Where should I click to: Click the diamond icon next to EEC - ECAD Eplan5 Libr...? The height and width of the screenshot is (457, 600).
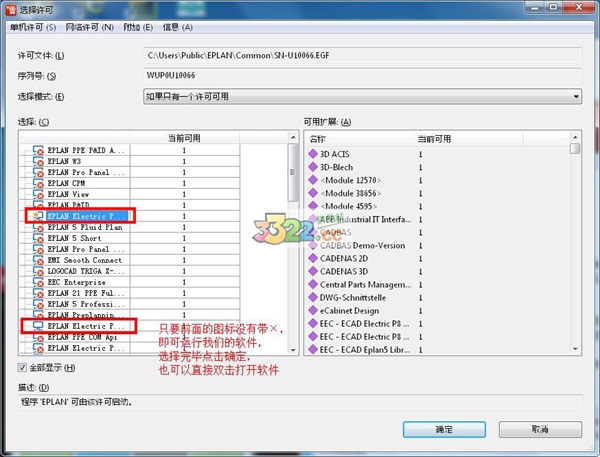[313, 349]
